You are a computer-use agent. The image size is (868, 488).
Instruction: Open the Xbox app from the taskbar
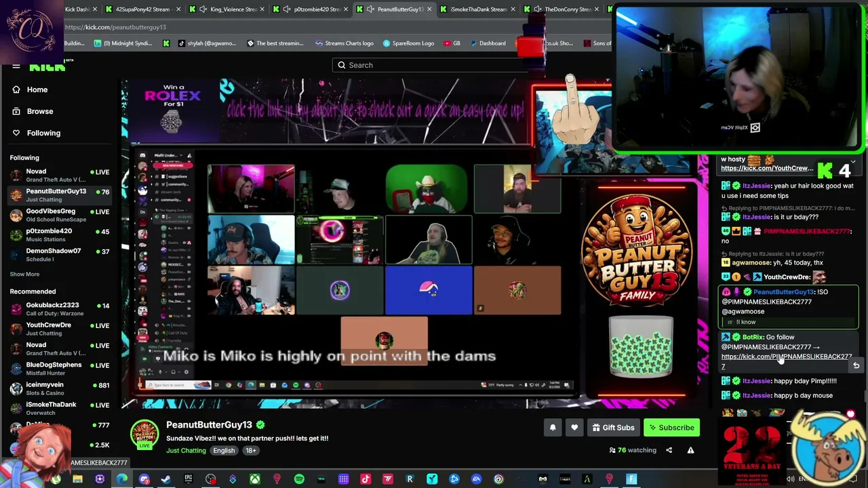255,480
